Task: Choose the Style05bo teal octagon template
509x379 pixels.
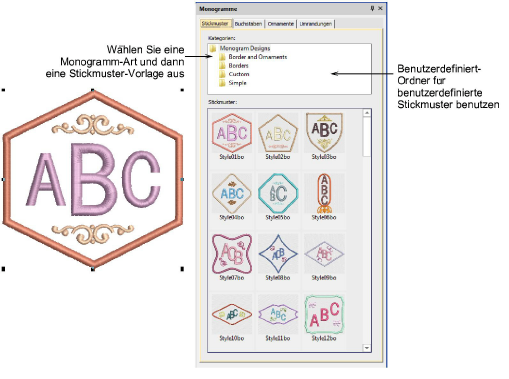Action: [x=278, y=197]
